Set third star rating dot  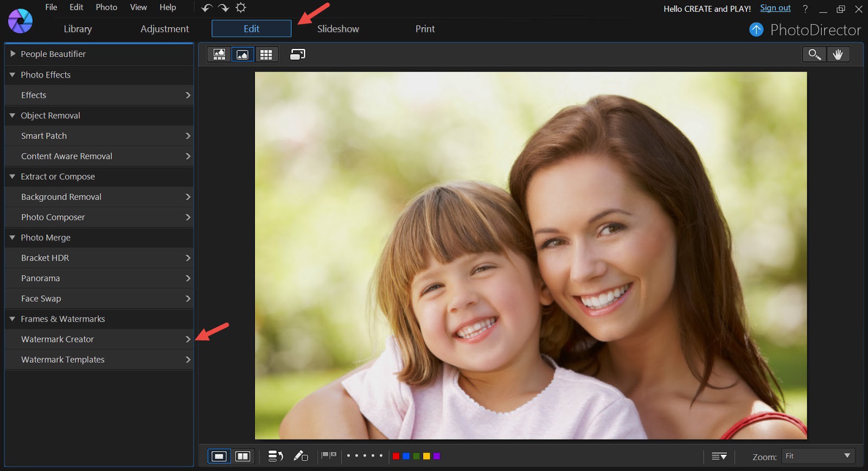[x=365, y=456]
